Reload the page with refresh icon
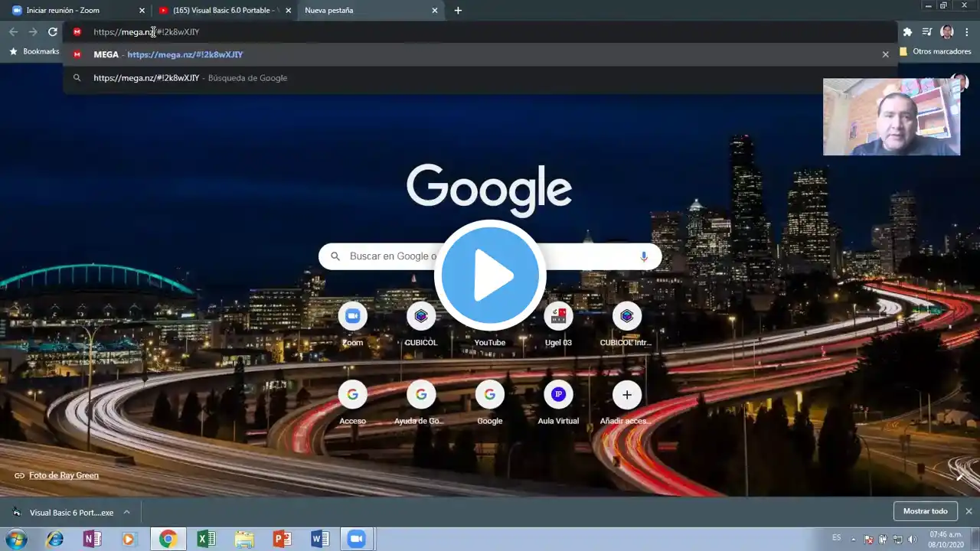The image size is (980, 551). [53, 32]
